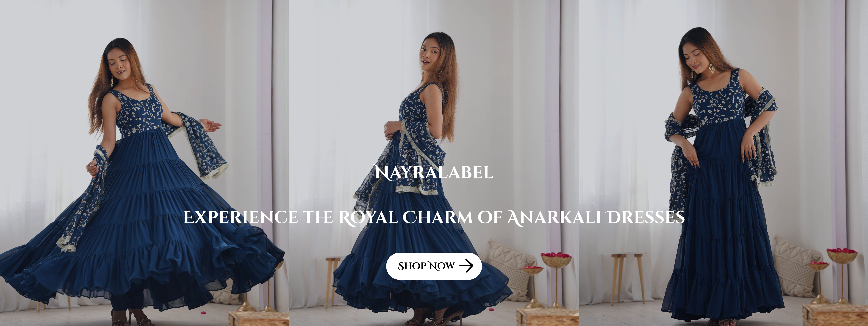
Task: Click the arrow icon inside Shop Now
Action: 466,266
